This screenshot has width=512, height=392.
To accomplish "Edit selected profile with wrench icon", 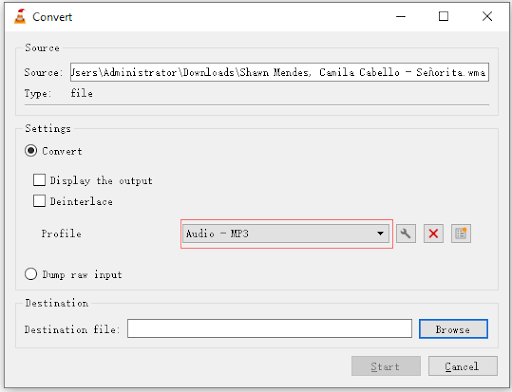I will click(406, 233).
